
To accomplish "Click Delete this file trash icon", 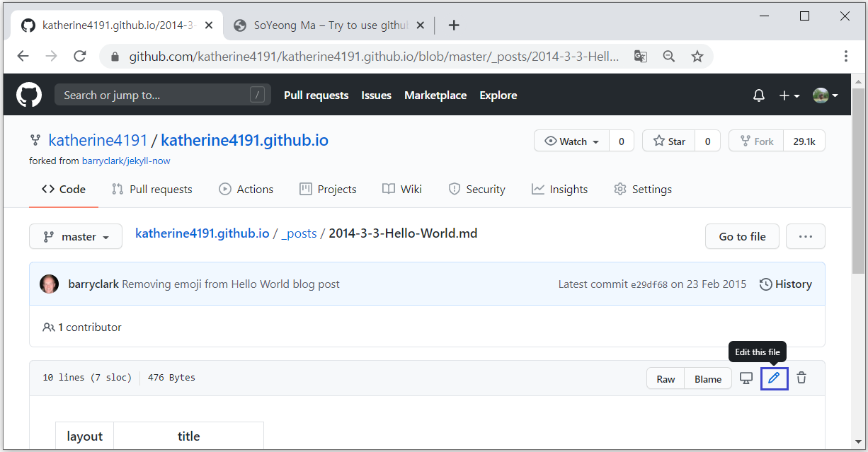I will pos(801,378).
